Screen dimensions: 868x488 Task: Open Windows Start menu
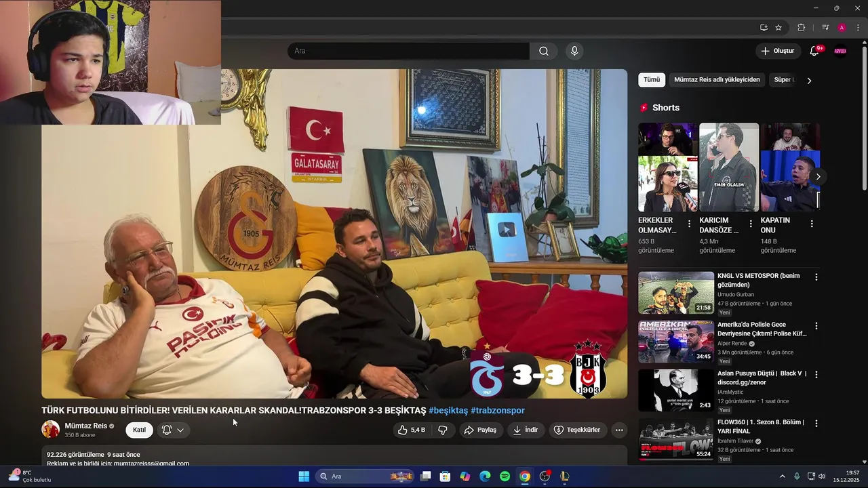click(304, 476)
